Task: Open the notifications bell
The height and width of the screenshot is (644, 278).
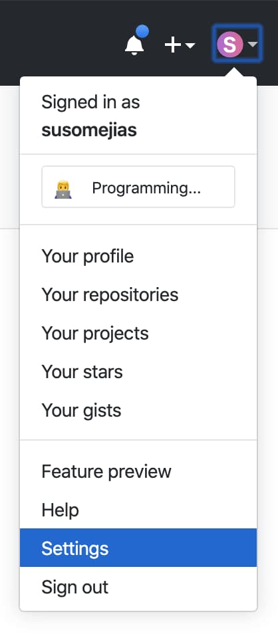Action: (134, 44)
